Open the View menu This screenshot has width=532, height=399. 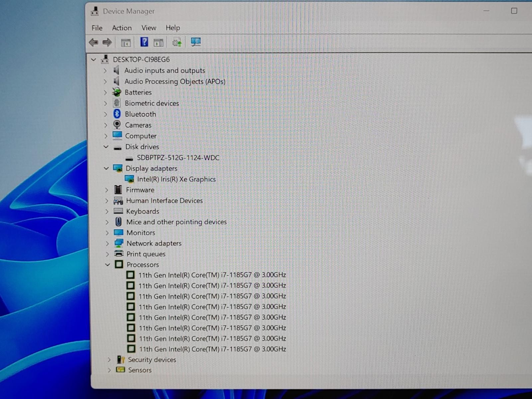(149, 28)
